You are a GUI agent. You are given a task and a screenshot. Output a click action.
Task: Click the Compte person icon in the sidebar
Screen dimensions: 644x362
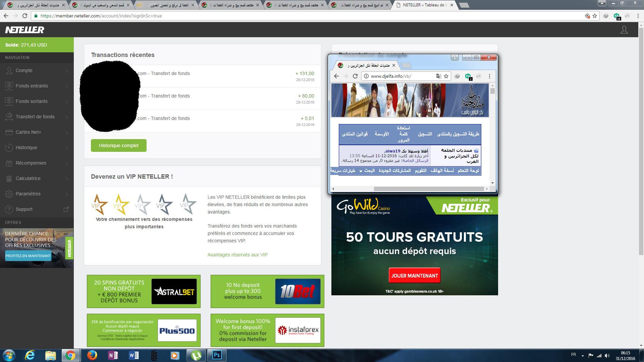[9, 71]
